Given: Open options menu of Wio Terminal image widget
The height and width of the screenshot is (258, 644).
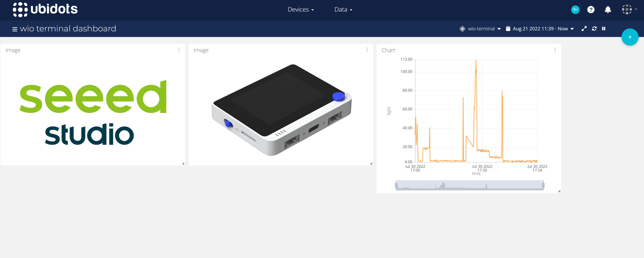Looking at the screenshot, I should click(x=367, y=50).
